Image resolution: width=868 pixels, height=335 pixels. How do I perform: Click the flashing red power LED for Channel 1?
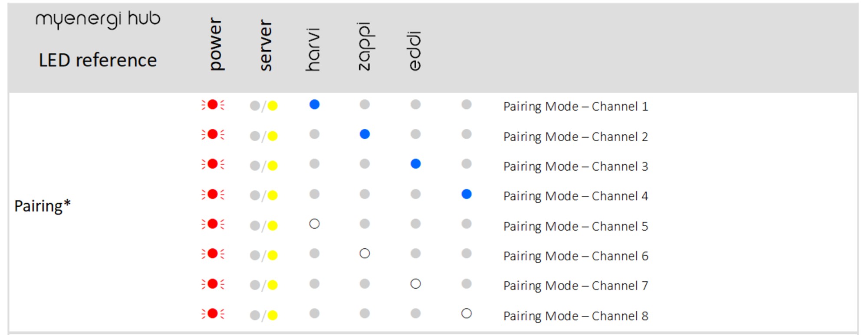point(213,104)
